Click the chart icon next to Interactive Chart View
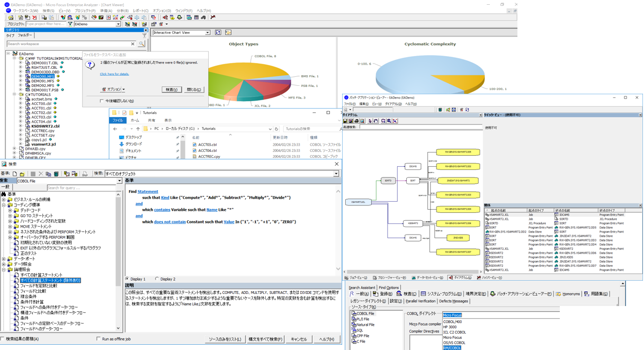The image size is (644, 350). tap(218, 33)
